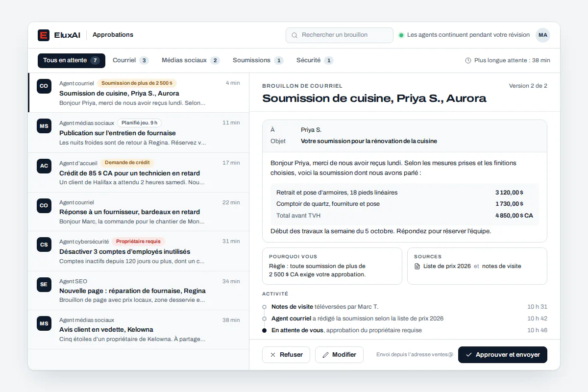Click the 7 count badge on Tous en attente
Viewport: 588px width, 392px height.
point(95,61)
